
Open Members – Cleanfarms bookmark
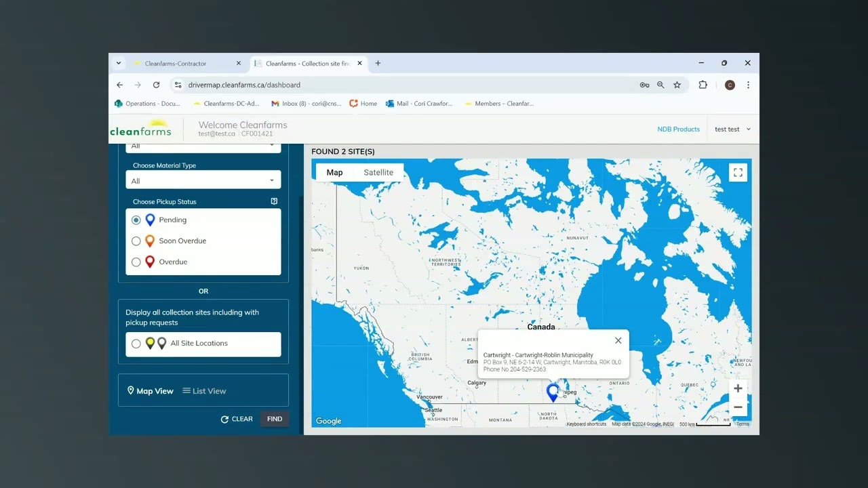(x=499, y=104)
